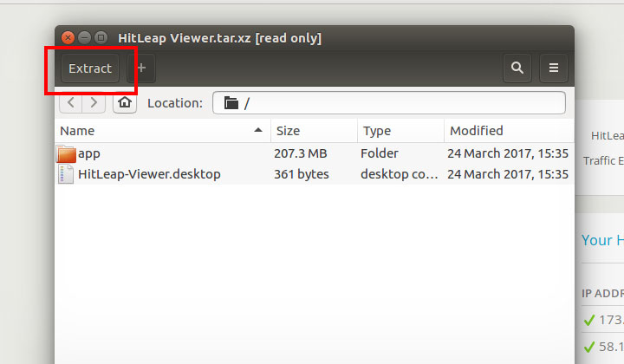The height and width of the screenshot is (364, 624).
Task: Open the archive search magnifier
Action: (x=517, y=68)
